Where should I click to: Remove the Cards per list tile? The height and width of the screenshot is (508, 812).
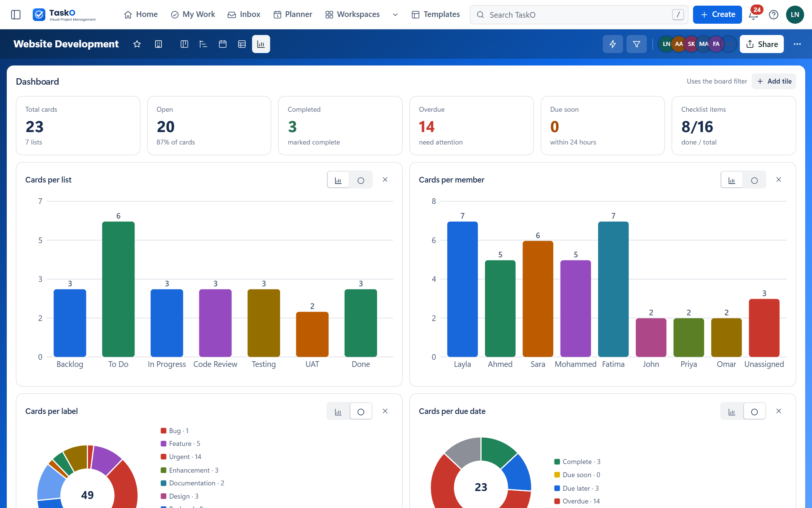click(385, 180)
